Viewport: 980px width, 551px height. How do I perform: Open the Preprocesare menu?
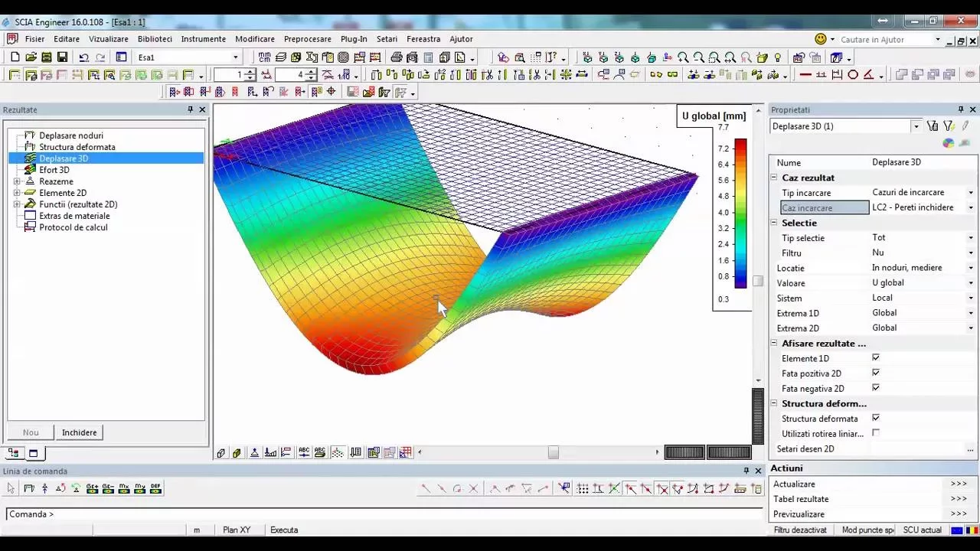tap(308, 39)
